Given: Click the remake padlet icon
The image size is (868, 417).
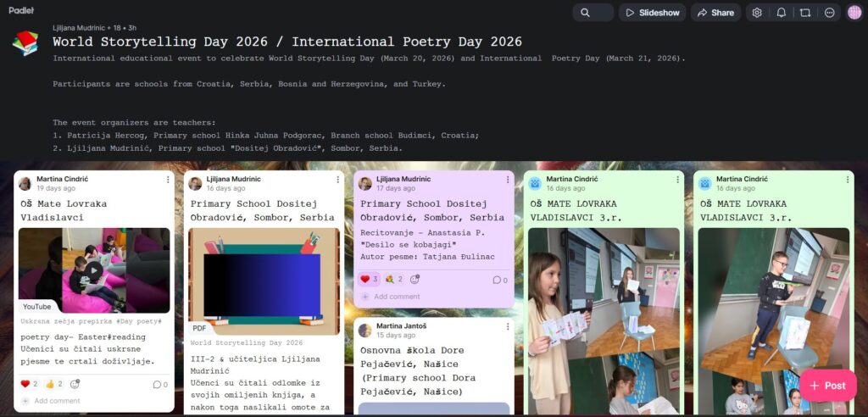Looking at the screenshot, I should click(x=805, y=13).
